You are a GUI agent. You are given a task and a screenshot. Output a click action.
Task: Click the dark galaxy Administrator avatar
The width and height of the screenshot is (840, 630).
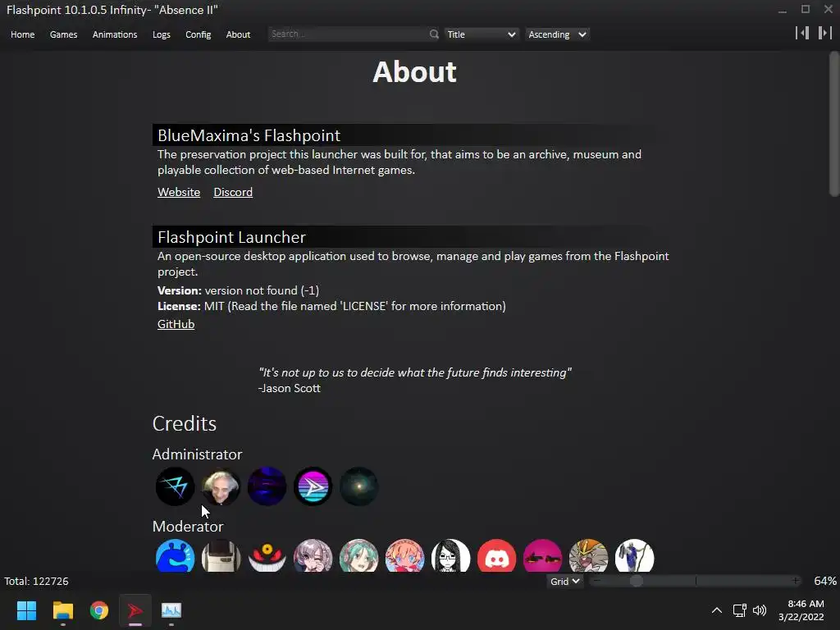click(x=359, y=486)
